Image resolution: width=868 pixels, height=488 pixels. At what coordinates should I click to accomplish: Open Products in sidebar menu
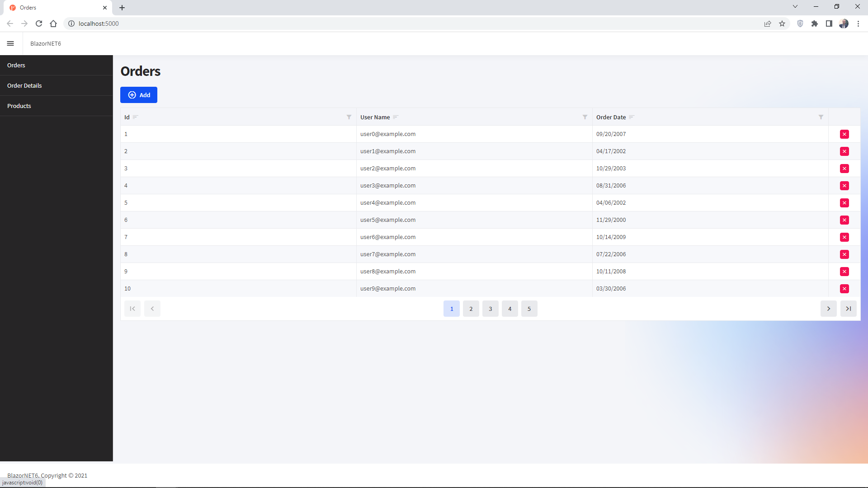(19, 106)
